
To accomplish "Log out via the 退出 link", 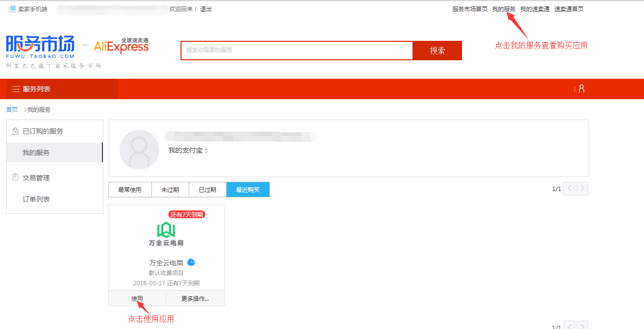I will [206, 9].
